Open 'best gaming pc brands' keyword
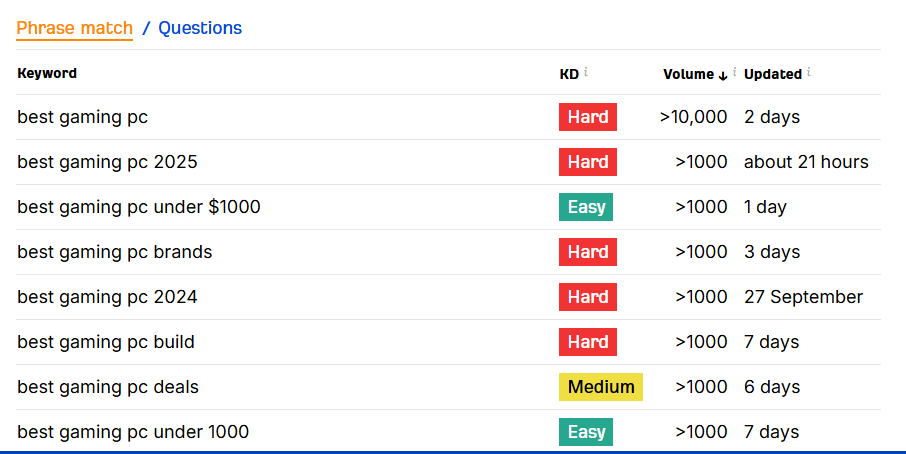 coord(115,252)
